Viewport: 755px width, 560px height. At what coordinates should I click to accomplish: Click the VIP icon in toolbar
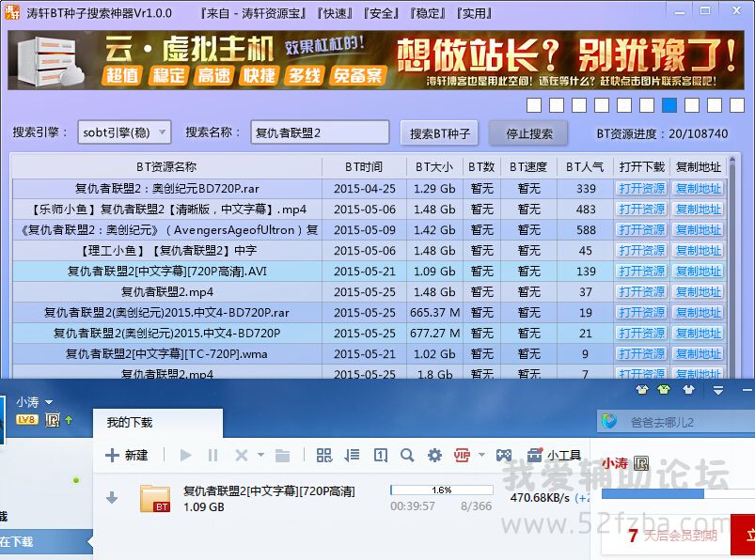(x=462, y=456)
